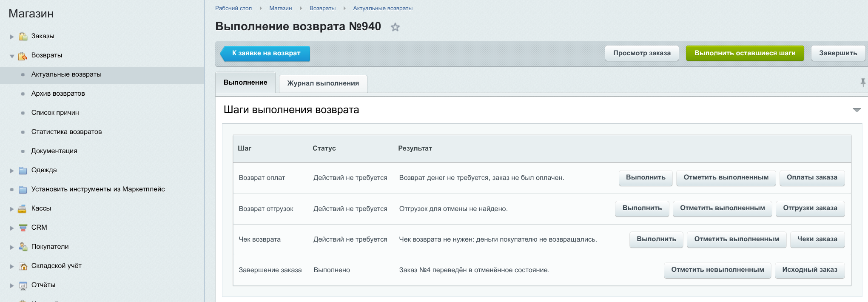Open Исходный заказ button
This screenshot has height=302, width=868.
pos(810,270)
